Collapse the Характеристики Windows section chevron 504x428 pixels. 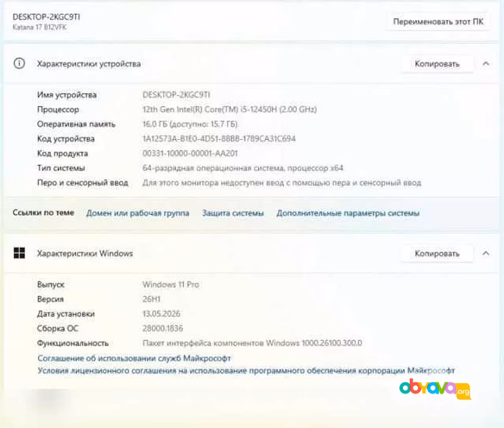(x=486, y=253)
